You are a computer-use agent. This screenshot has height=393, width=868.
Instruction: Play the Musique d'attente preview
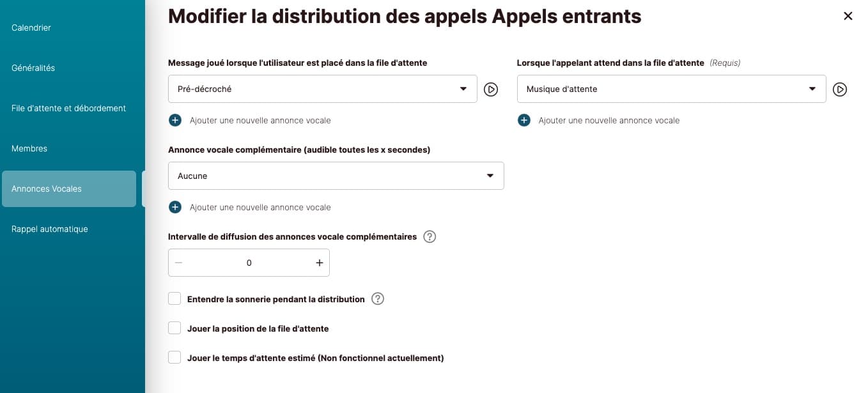coord(839,89)
